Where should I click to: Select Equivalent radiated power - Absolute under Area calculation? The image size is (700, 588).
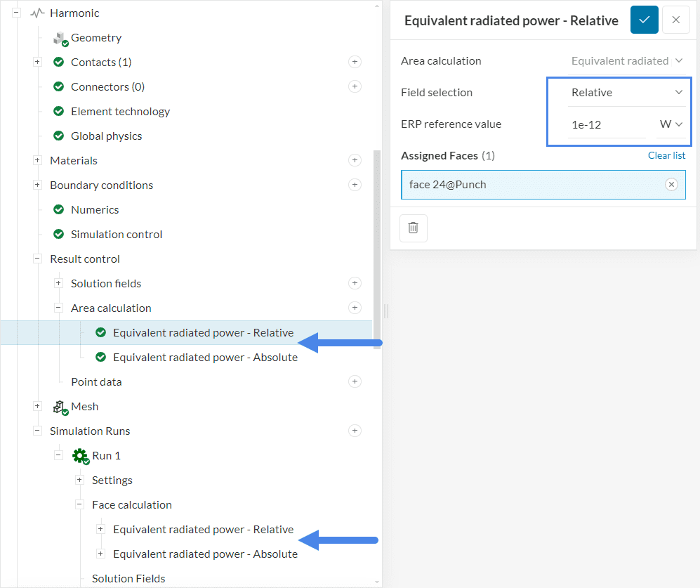point(205,357)
